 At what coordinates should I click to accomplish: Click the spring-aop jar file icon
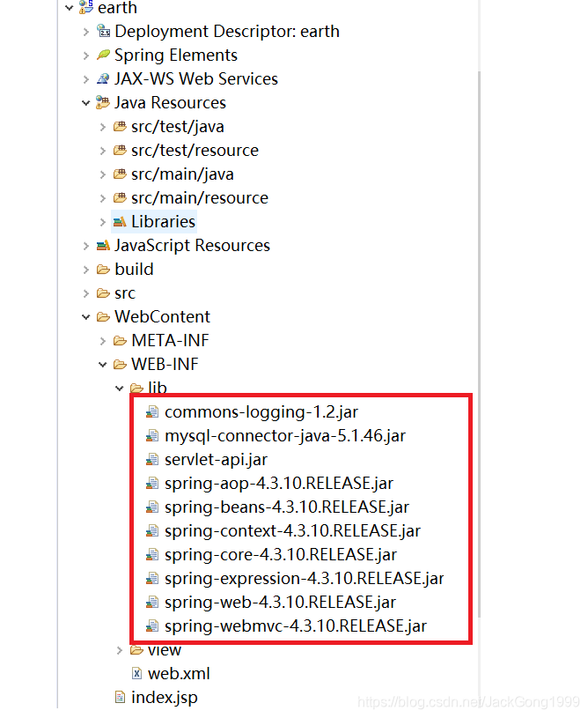152,484
